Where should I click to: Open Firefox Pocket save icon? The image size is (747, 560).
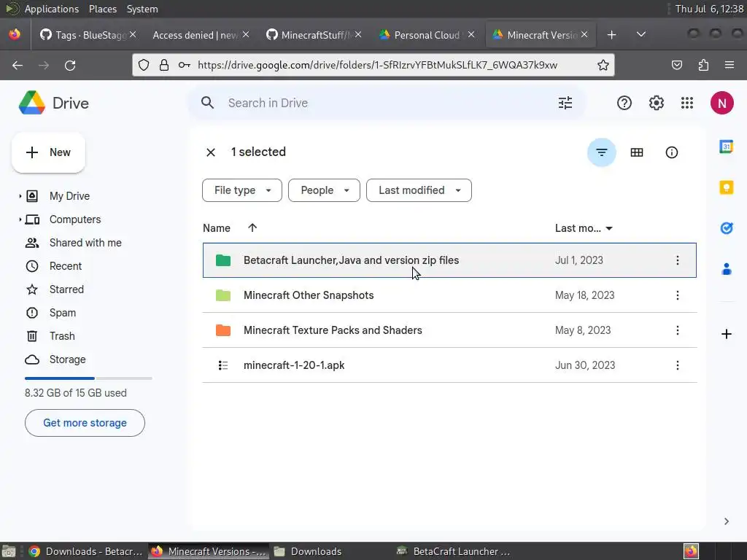pyautogui.click(x=676, y=65)
